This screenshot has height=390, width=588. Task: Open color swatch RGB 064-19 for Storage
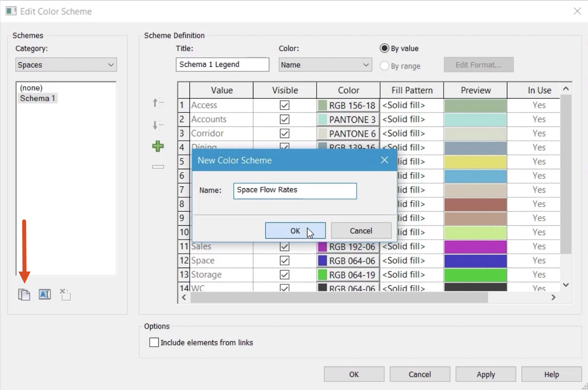[348, 274]
